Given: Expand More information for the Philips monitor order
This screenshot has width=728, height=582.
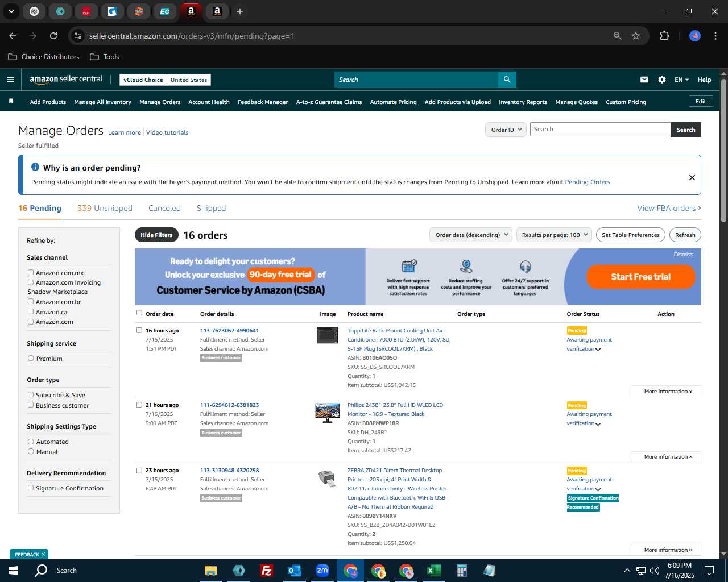Looking at the screenshot, I should click(x=665, y=457).
